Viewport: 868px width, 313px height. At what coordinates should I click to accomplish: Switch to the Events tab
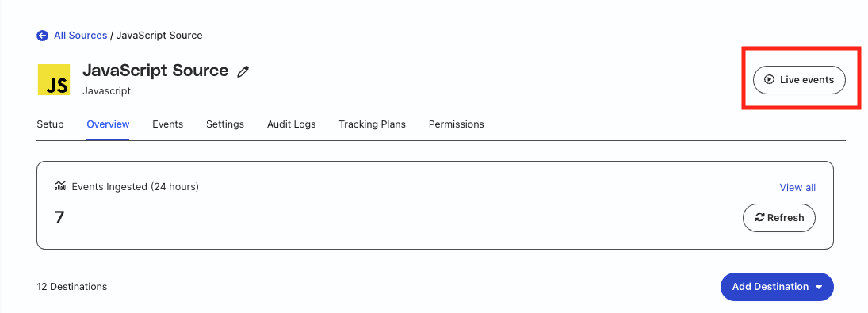(x=168, y=124)
